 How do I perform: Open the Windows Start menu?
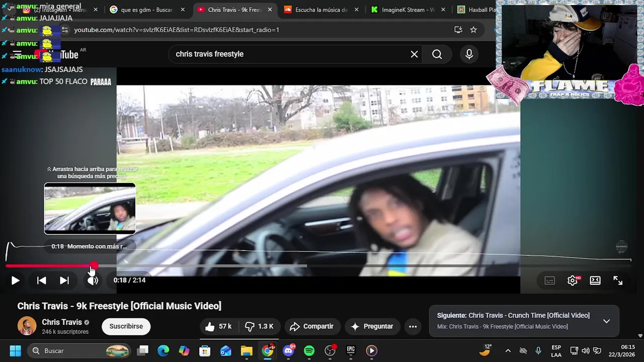[x=15, y=351]
